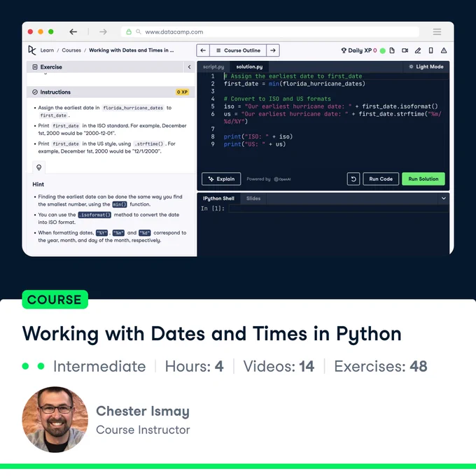The image size is (476, 476).
Task: Click the green status dot by Daily XP
Action: click(382, 50)
